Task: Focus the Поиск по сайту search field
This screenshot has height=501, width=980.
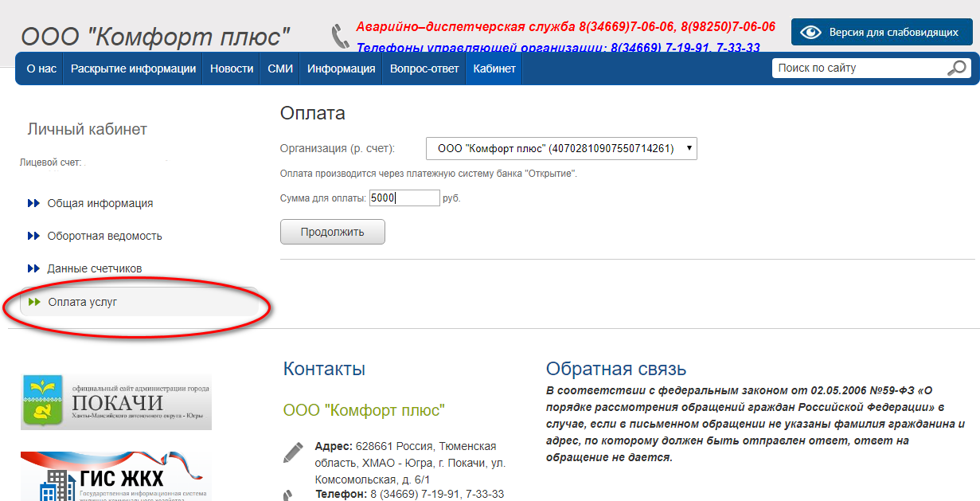Action: [860, 68]
